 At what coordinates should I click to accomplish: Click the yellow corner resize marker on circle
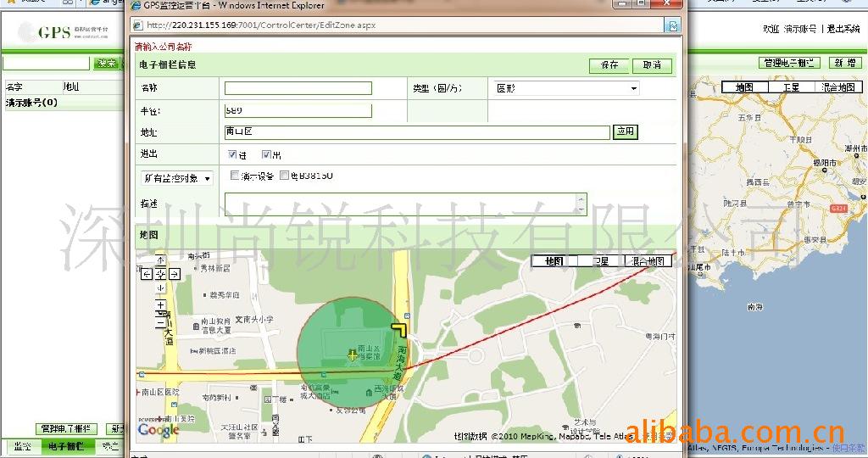400,330
